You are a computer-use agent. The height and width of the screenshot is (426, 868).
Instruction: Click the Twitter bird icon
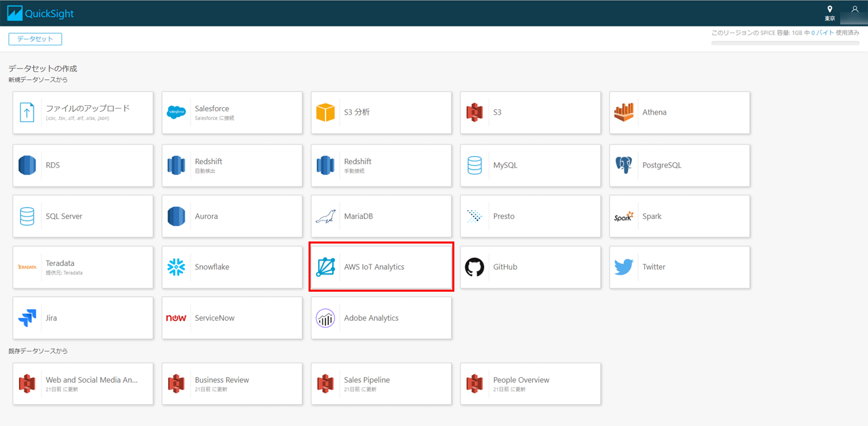pos(623,267)
